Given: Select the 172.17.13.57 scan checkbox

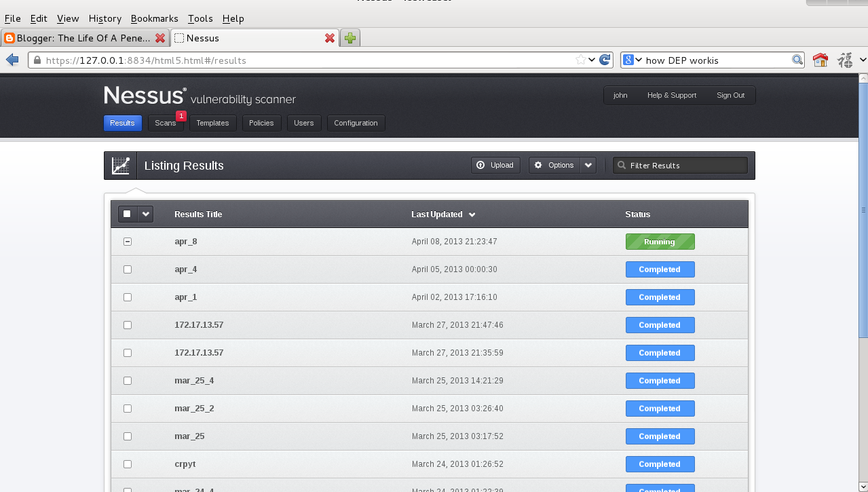Looking at the screenshot, I should pyautogui.click(x=127, y=324).
